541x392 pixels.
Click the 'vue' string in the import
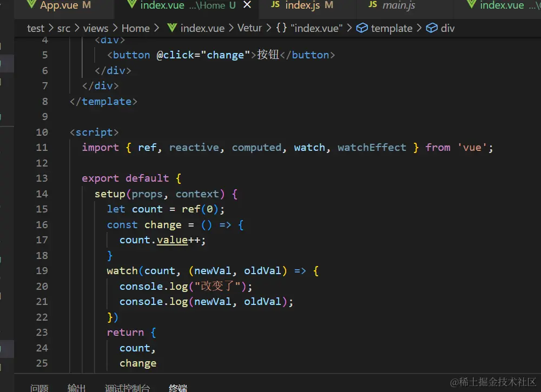pos(472,148)
